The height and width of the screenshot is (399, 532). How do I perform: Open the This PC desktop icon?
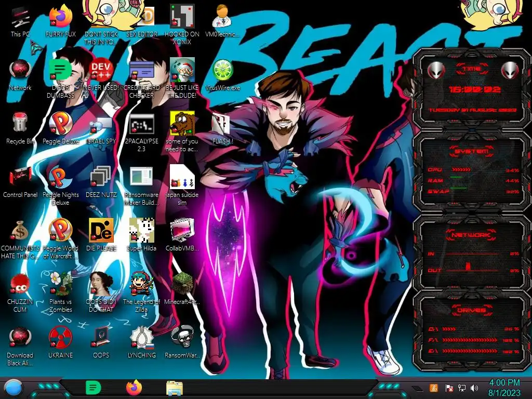click(20, 21)
